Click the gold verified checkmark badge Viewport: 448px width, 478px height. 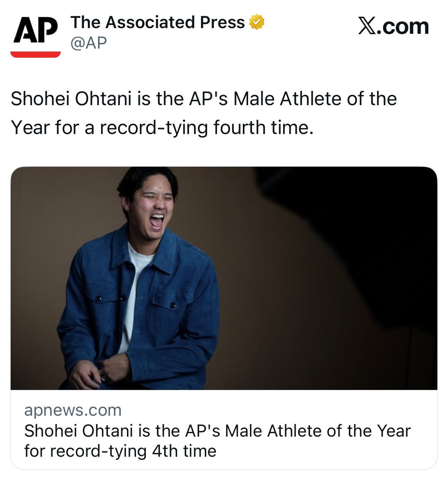(256, 22)
